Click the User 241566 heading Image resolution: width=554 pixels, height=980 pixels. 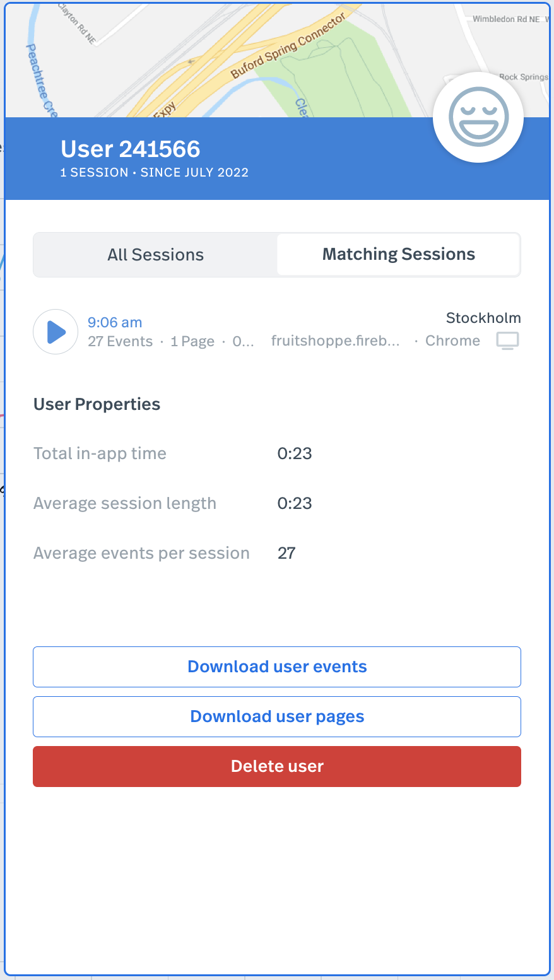[131, 149]
